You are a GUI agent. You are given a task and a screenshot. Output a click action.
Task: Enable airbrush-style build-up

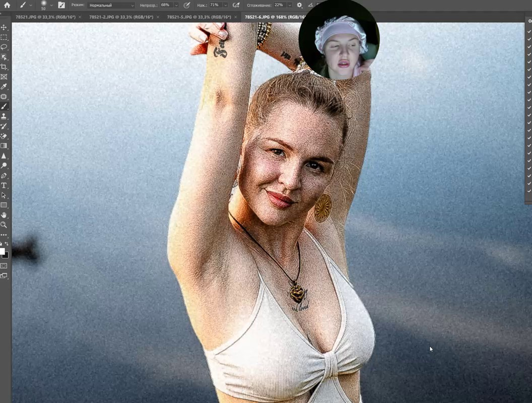point(236,5)
